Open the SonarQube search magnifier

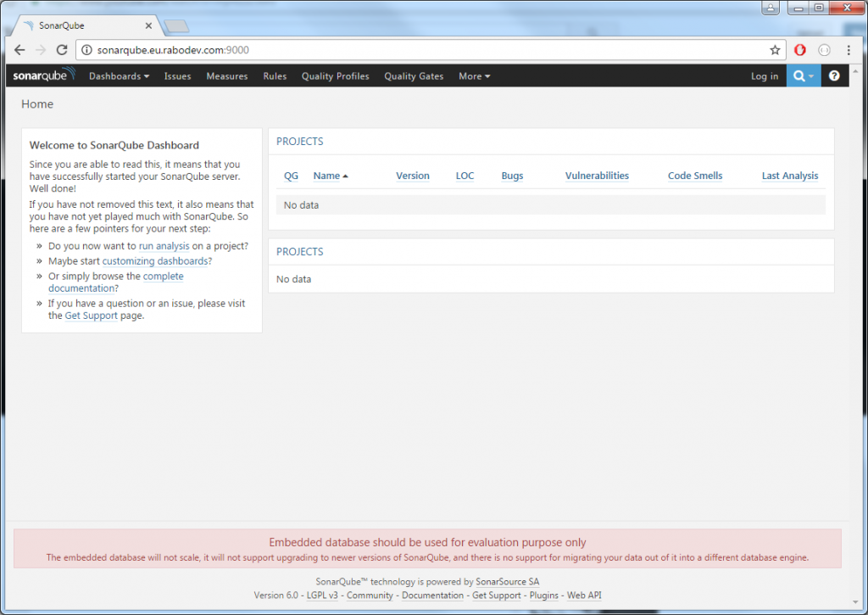coord(804,75)
